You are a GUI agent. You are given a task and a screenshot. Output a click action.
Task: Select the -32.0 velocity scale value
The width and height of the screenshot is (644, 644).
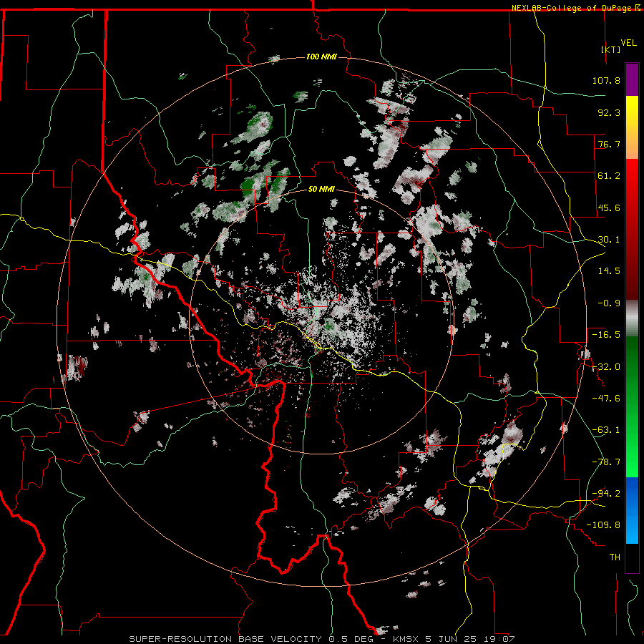tap(606, 367)
